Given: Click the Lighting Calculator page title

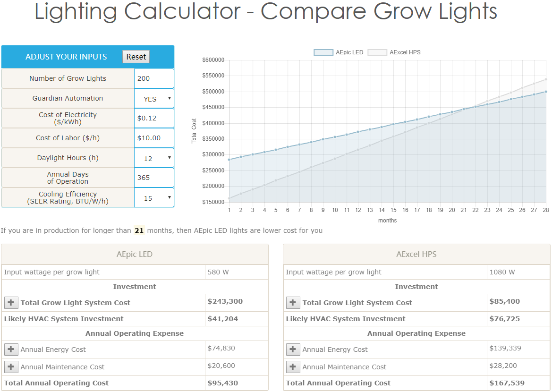Looking at the screenshot, I should [266, 11].
